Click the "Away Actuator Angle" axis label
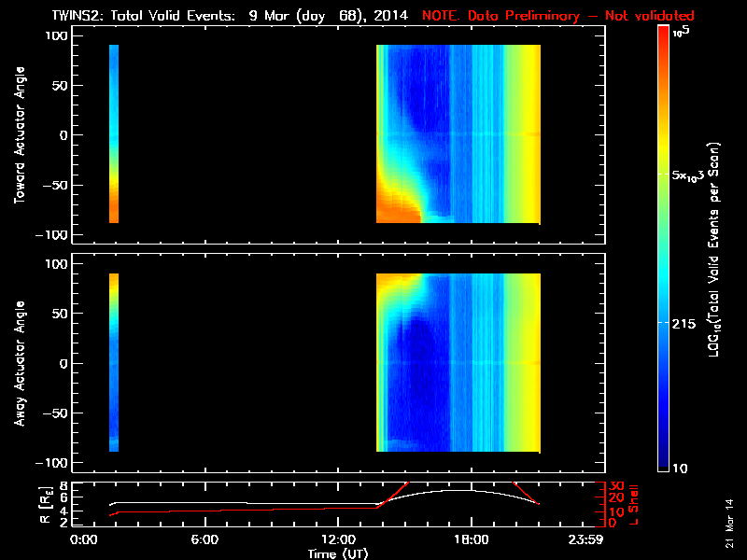747x560 pixels. coord(20,363)
